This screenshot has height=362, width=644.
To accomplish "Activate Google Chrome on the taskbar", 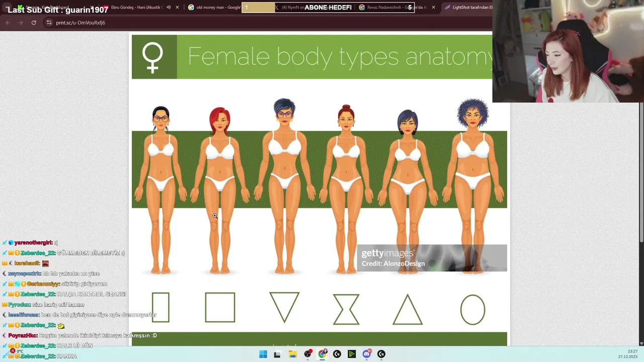I will [x=323, y=354].
